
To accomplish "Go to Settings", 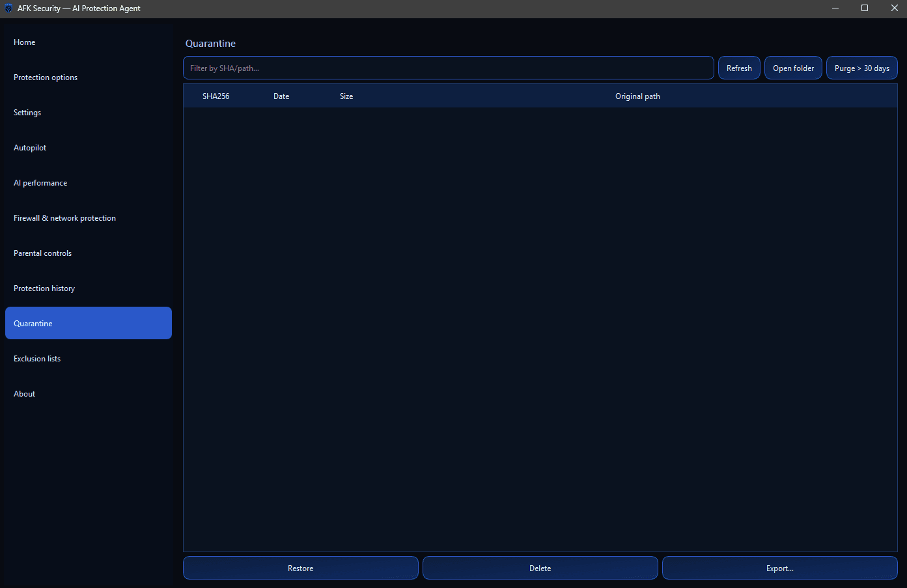I will 27,112.
